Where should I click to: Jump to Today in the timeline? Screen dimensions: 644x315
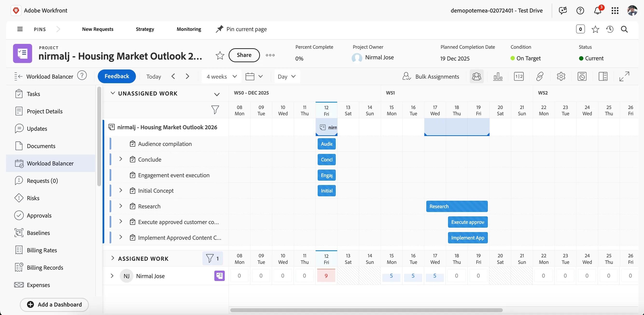pos(154,76)
